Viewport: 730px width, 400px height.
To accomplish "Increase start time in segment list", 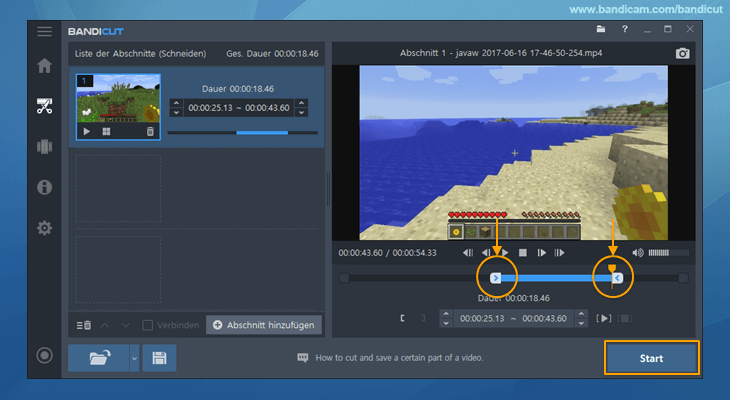I will (176, 103).
